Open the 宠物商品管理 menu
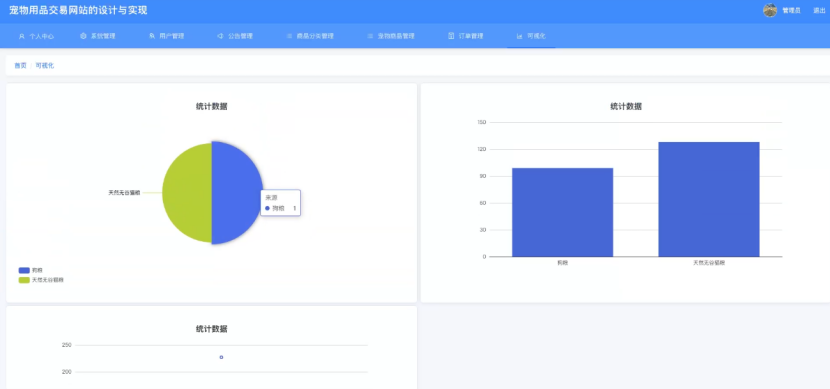830x389 pixels. [391, 36]
